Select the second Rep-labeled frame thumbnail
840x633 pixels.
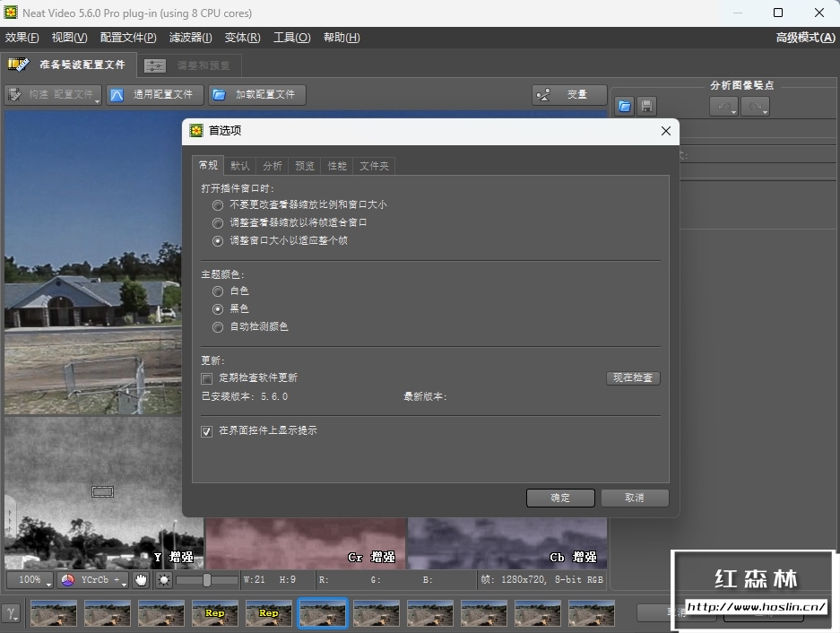[268, 613]
